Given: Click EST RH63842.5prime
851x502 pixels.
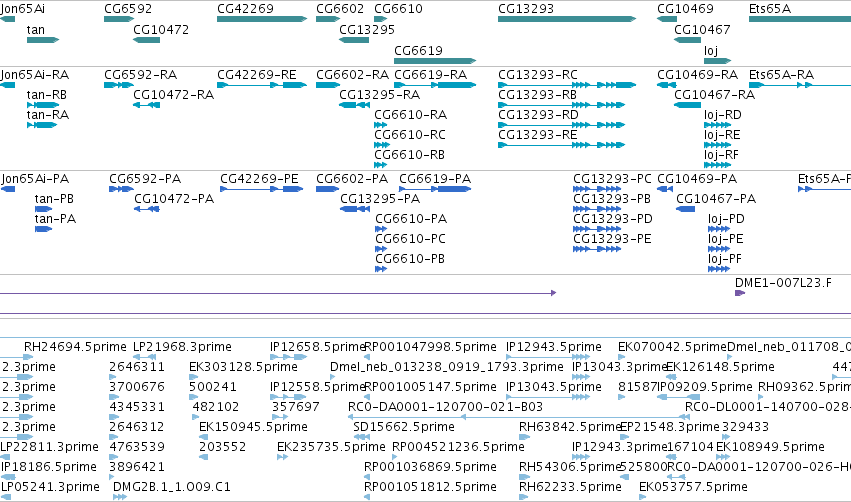Looking at the screenshot, I should 569,427.
